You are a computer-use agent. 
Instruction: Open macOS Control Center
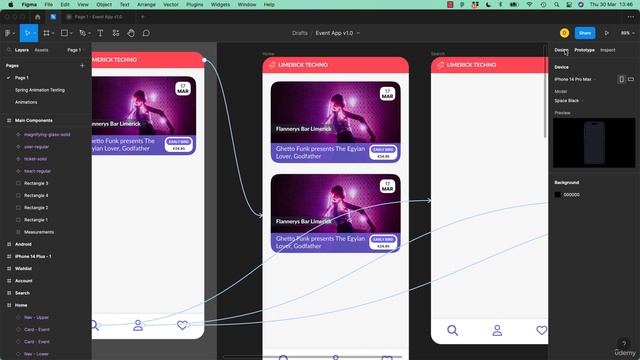[x=569, y=4]
